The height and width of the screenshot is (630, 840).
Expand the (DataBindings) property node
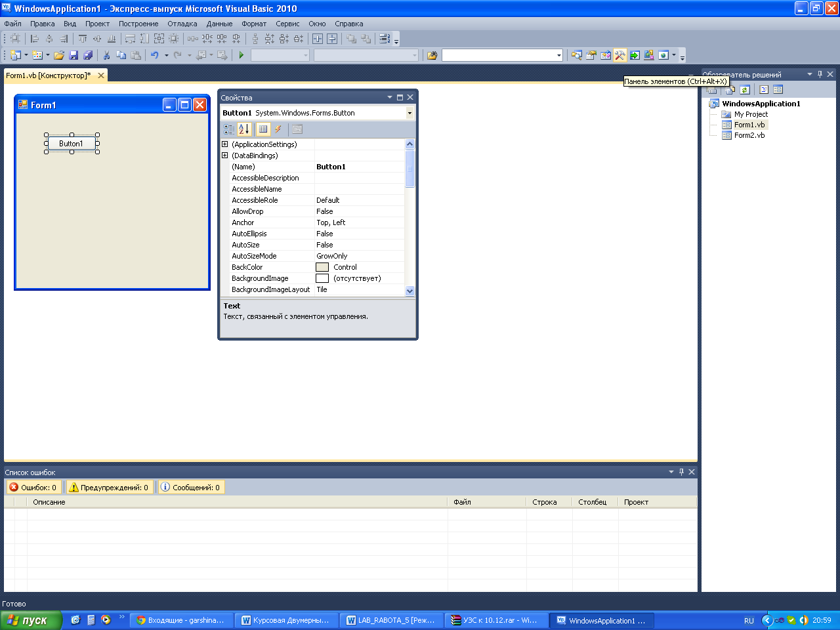[x=225, y=156]
